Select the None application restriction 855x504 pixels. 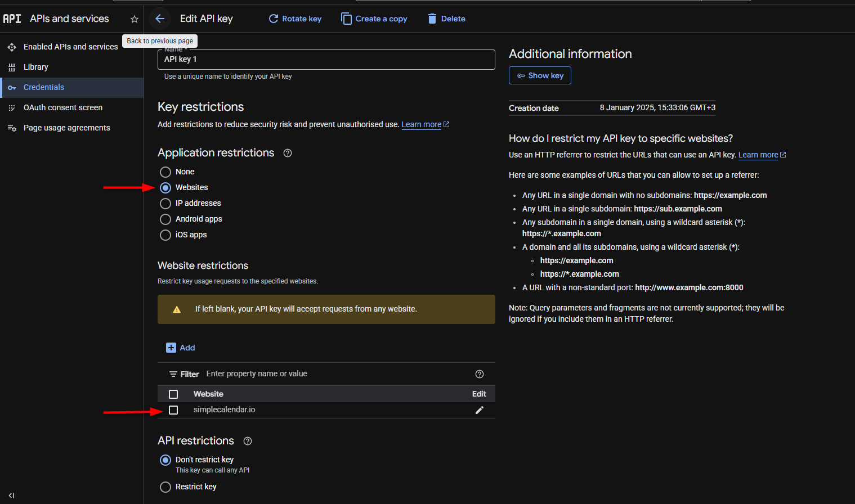coord(165,172)
